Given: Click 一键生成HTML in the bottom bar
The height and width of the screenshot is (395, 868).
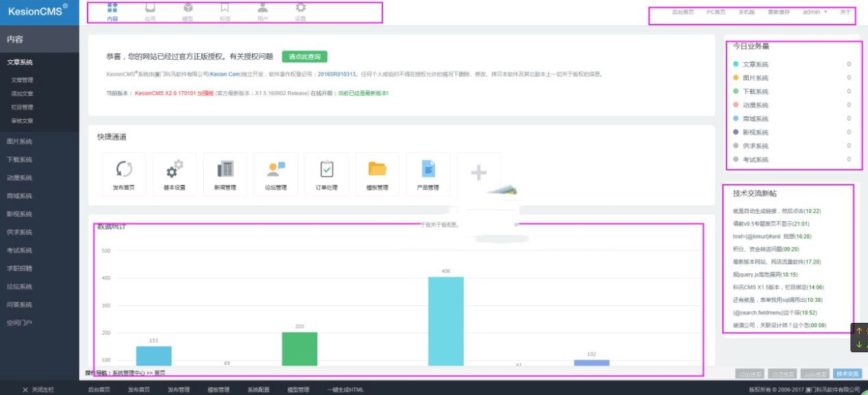Looking at the screenshot, I should coord(346,389).
